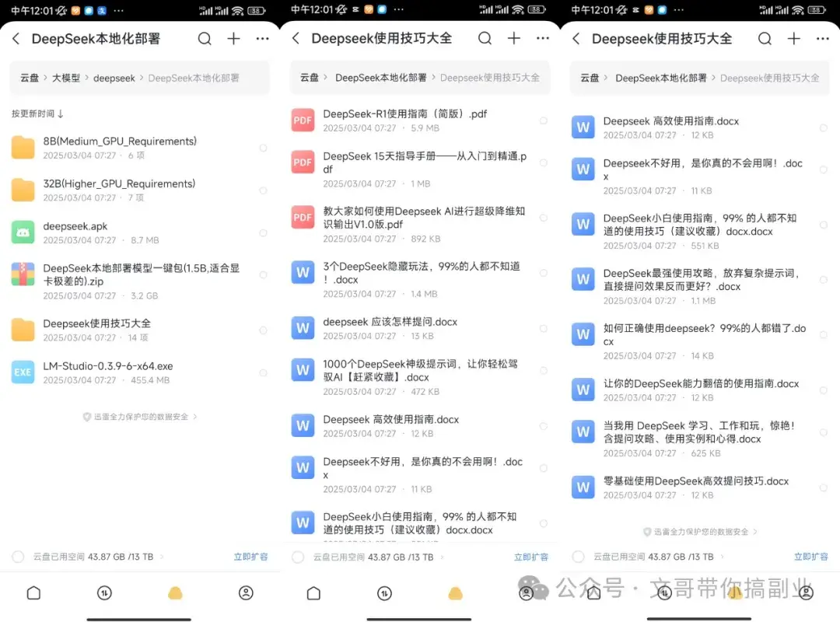Open the transfer list icon in left bottom bar
Viewport: 840px width, 622px height.
point(104,592)
